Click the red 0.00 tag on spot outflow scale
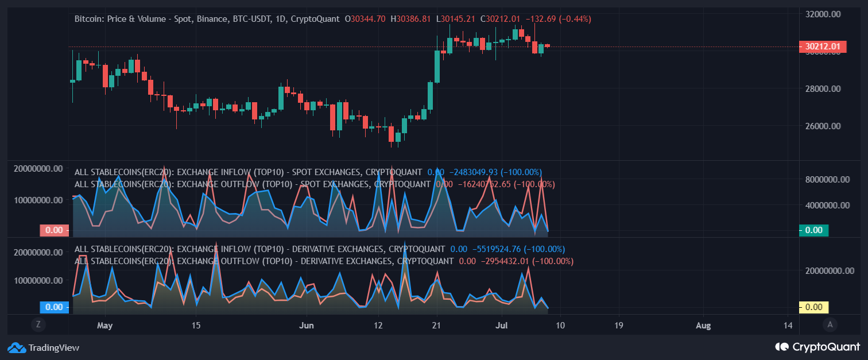 [55, 230]
